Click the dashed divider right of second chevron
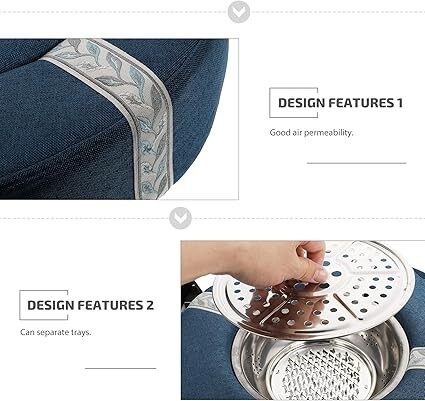 pos(309,218)
